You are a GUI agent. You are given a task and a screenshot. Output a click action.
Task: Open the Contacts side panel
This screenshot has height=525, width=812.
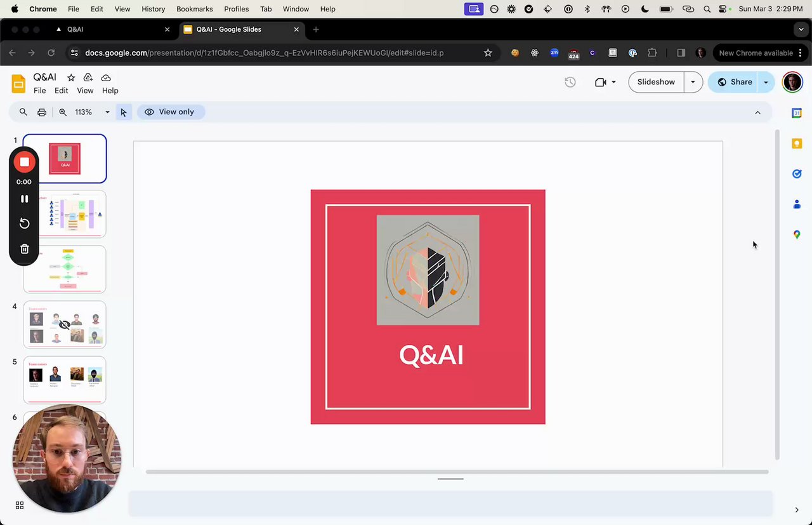click(x=797, y=204)
